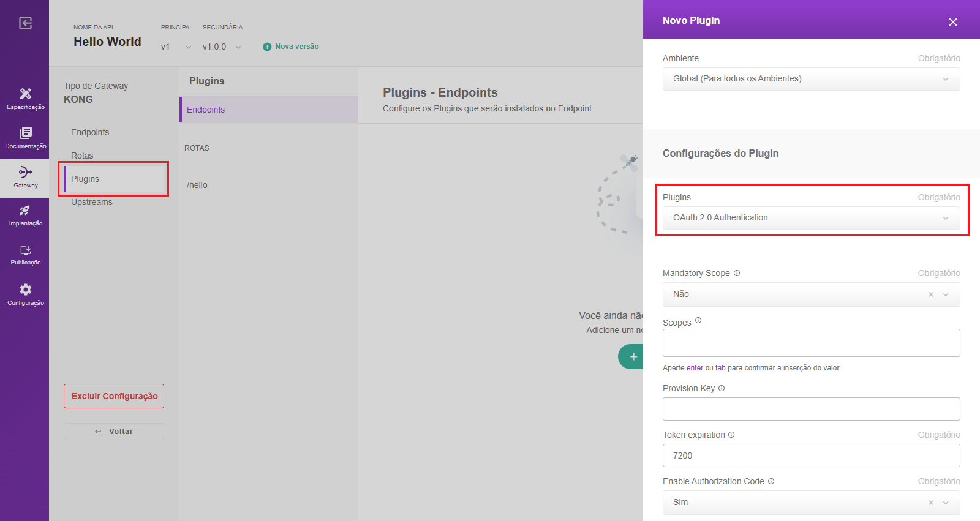Click into the Scopes input field
980x521 pixels.
[x=811, y=343]
